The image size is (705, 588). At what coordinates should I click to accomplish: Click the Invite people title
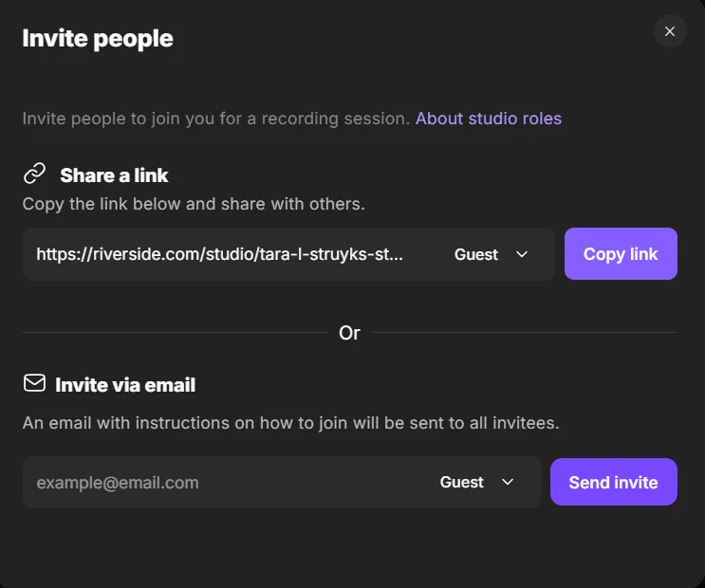coord(98,39)
